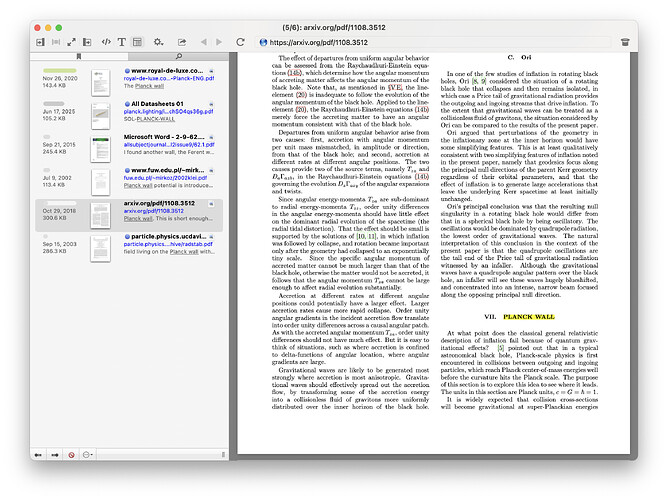Image resolution: width=668 pixels, height=500 pixels.
Task: Open the royal-de-luxe Planck-ENG.pdf link
Action: point(169,79)
